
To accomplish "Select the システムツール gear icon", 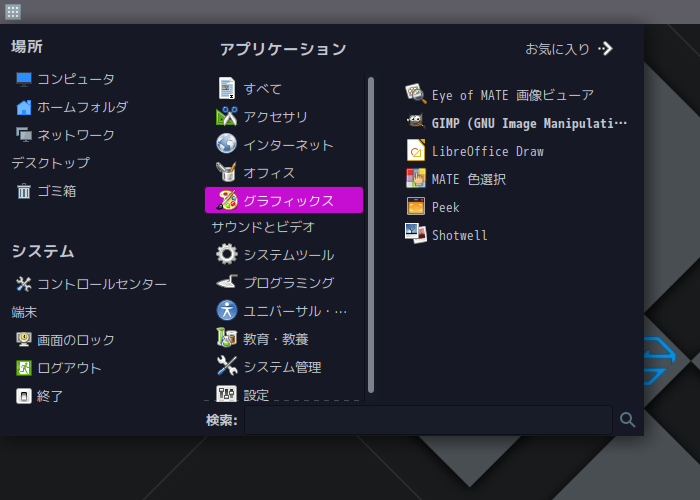I will pyautogui.click(x=227, y=254).
